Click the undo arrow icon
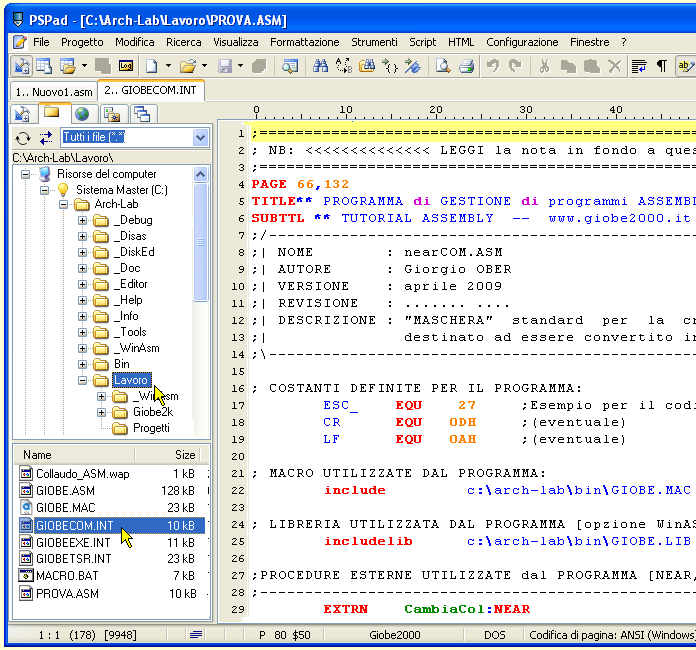 (493, 67)
